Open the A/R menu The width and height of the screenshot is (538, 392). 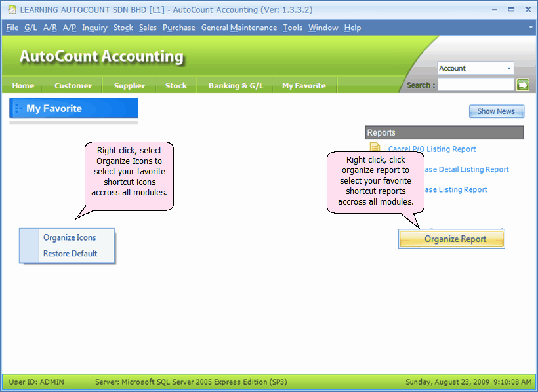point(50,28)
